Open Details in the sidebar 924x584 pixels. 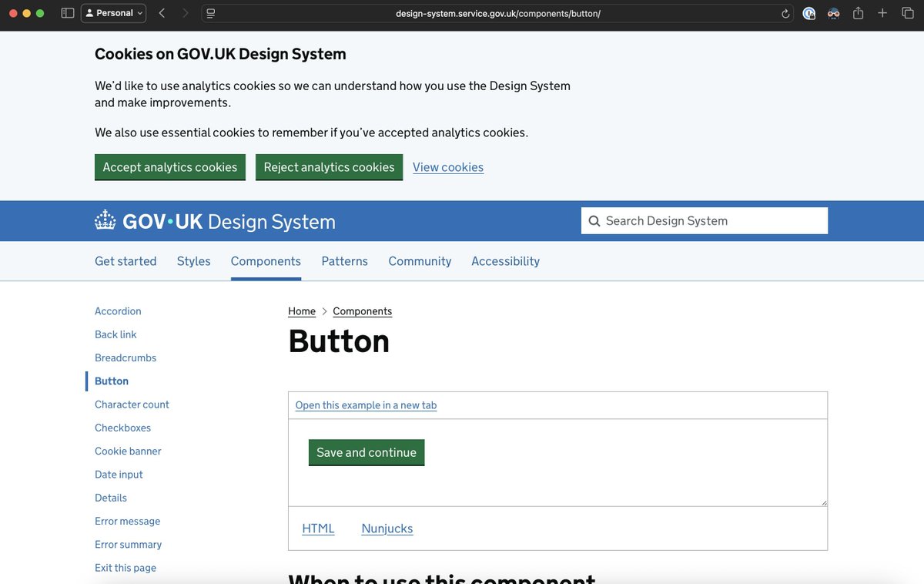pyautogui.click(x=111, y=498)
